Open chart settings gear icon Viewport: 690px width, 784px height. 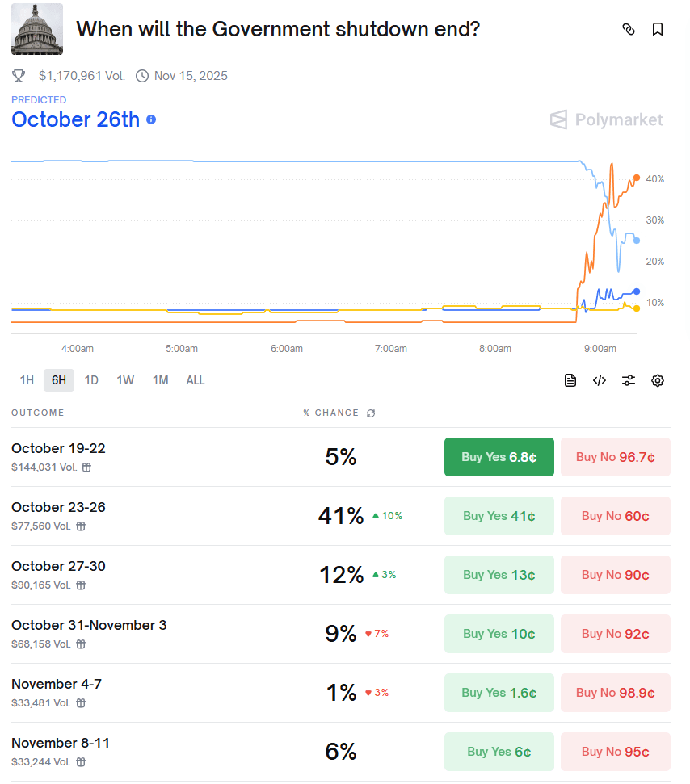[658, 380]
